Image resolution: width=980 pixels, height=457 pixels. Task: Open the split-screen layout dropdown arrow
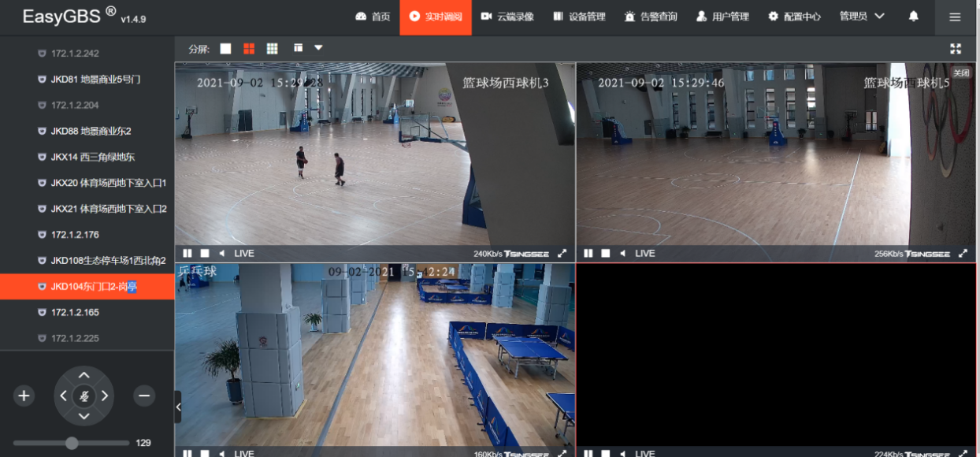coord(318,47)
